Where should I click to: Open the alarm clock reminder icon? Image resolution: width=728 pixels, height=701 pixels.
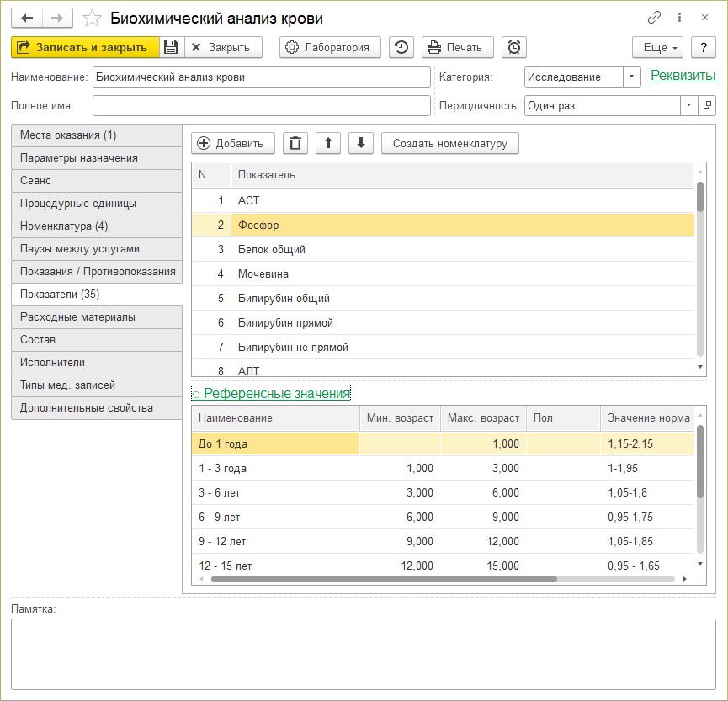pos(514,48)
